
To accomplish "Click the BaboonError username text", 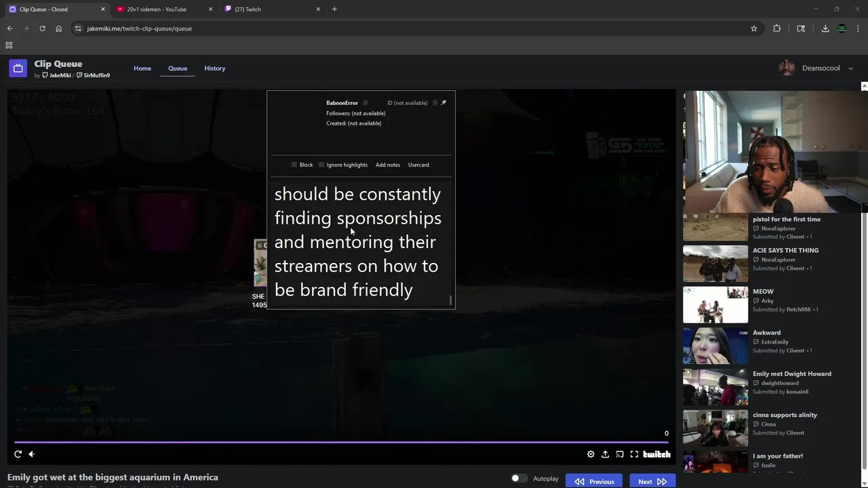I will tap(342, 103).
